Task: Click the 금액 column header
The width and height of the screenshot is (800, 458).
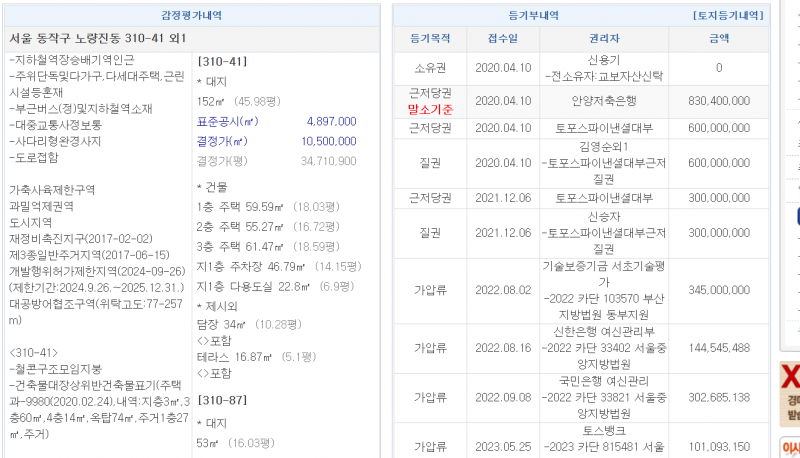Action: click(718, 38)
